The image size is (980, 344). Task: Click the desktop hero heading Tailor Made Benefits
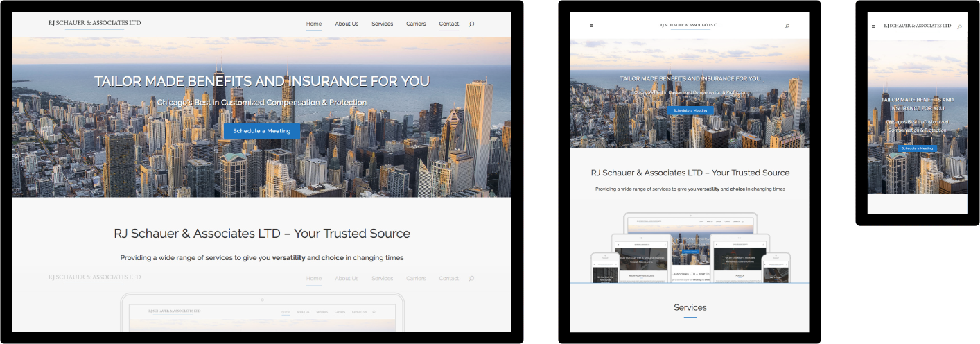[262, 81]
